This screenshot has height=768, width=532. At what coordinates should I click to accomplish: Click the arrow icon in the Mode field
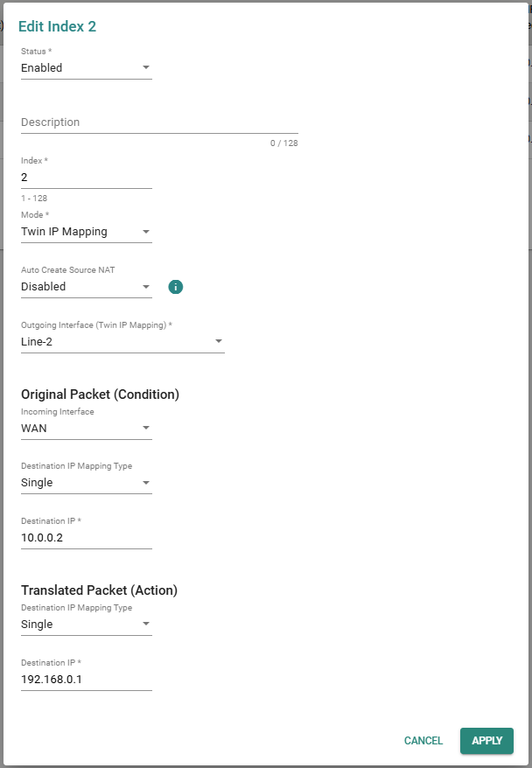point(145,232)
